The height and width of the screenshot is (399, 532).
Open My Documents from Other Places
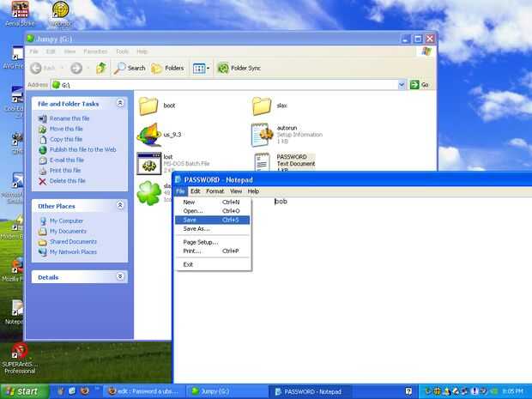tap(68, 232)
